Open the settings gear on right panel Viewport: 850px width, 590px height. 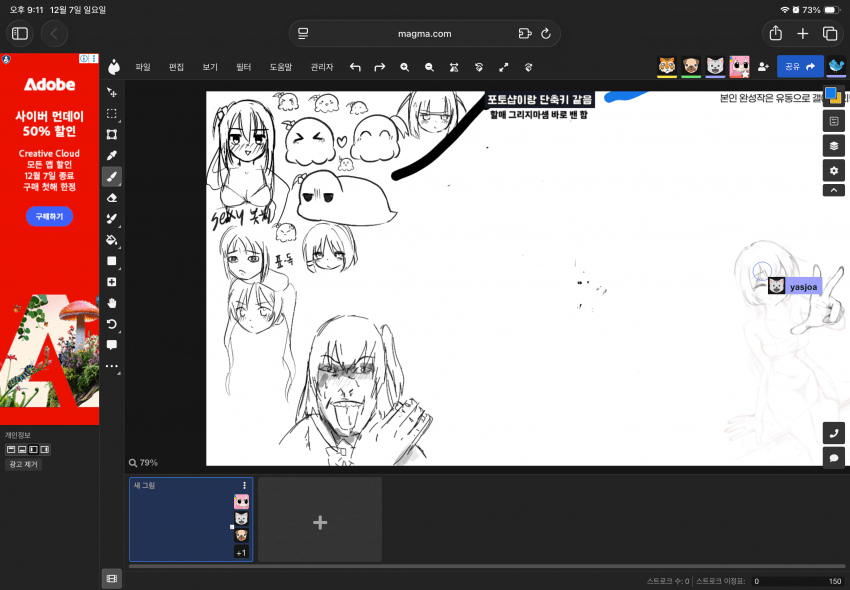834,171
